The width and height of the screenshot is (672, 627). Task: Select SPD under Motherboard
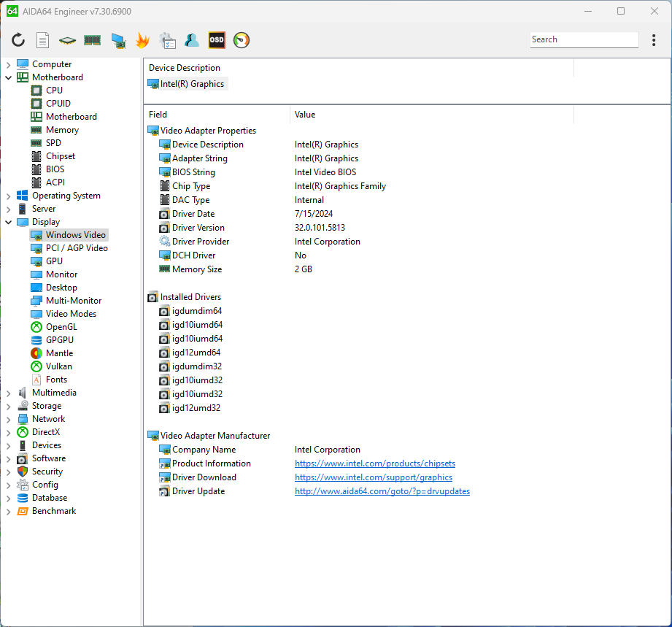(53, 143)
